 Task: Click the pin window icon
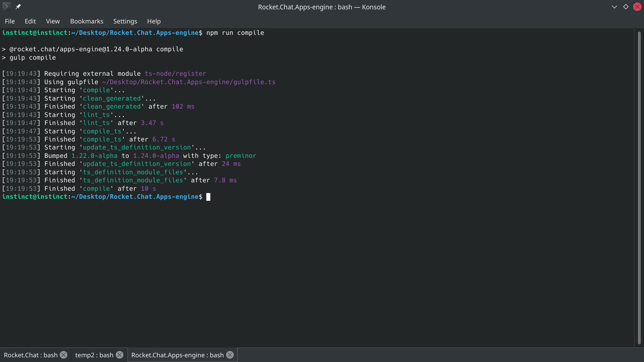pos(18,7)
